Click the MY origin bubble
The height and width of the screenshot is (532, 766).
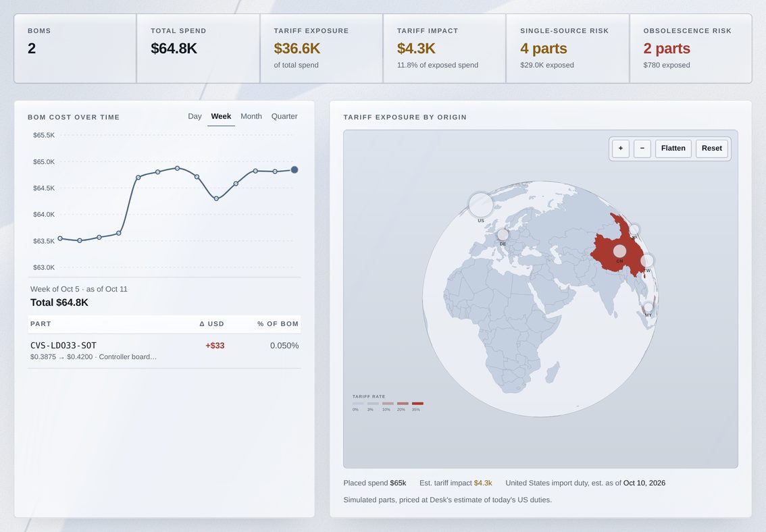pyautogui.click(x=648, y=307)
